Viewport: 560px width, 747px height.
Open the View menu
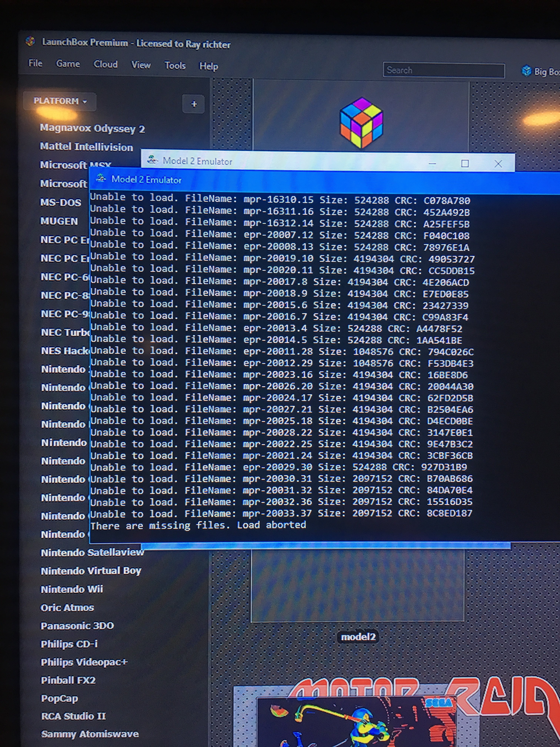tap(141, 65)
